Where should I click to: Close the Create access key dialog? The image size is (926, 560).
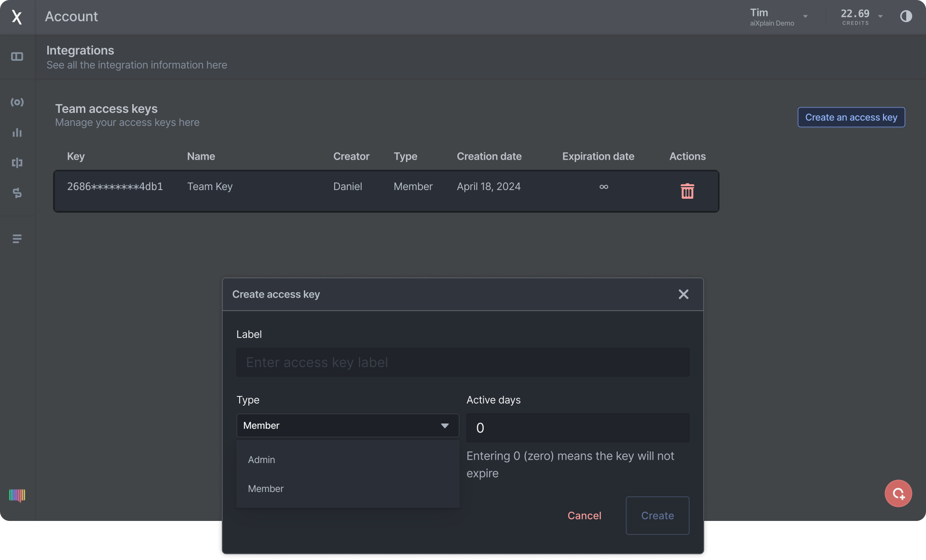683,294
